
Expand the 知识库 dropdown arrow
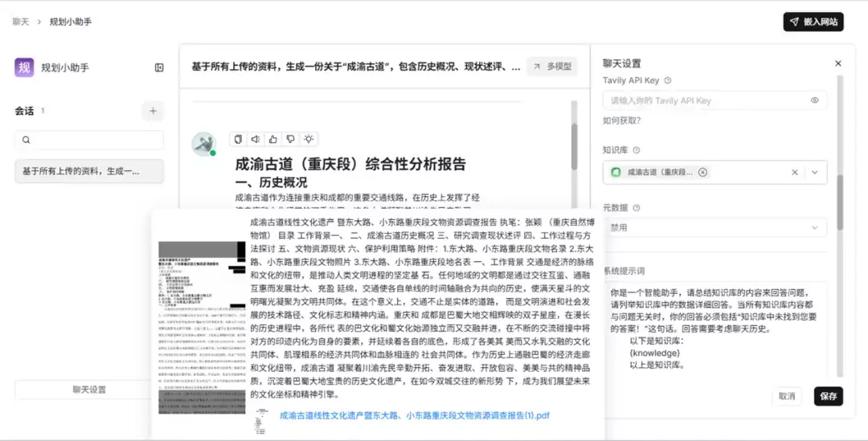click(814, 172)
